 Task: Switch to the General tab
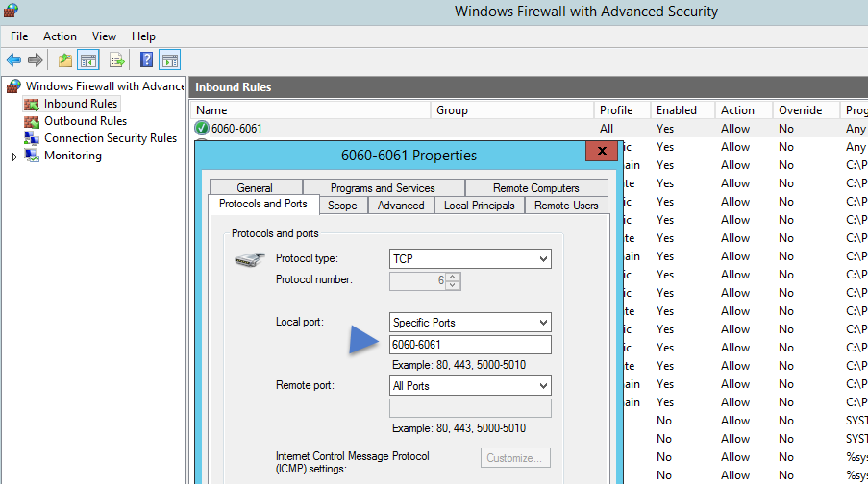(x=255, y=188)
